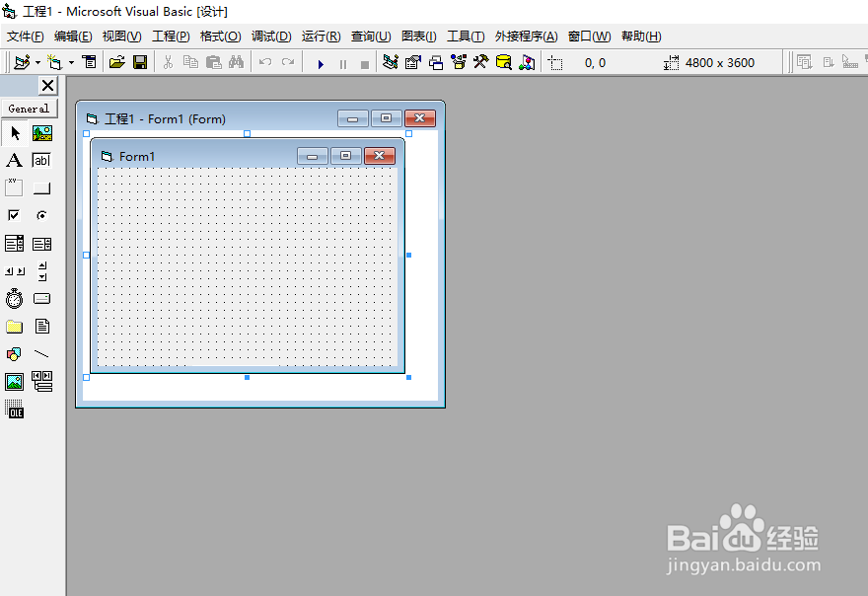Click the Undo toolbar icon
Viewport: 868px width, 596px height.
[x=265, y=62]
